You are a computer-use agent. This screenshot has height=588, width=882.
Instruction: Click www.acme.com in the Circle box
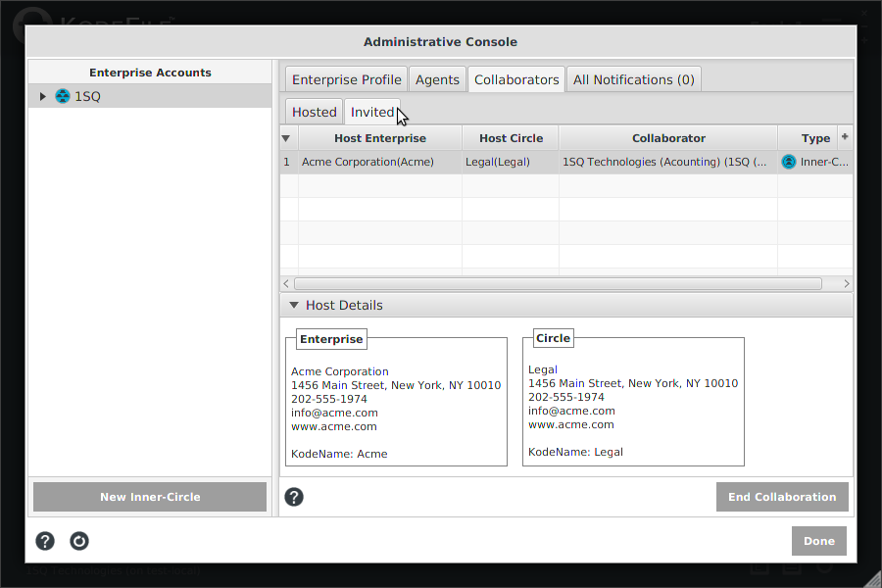click(571, 424)
